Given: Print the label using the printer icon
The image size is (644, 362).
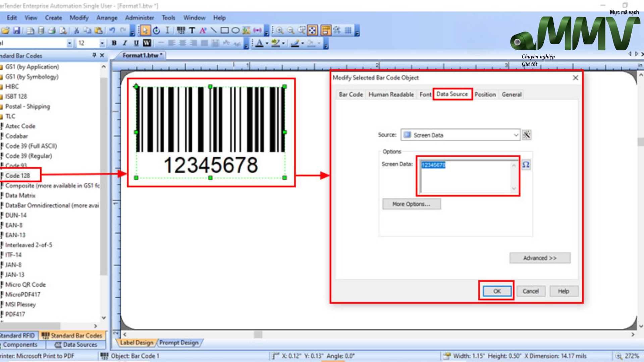Looking at the screenshot, I should point(52,31).
